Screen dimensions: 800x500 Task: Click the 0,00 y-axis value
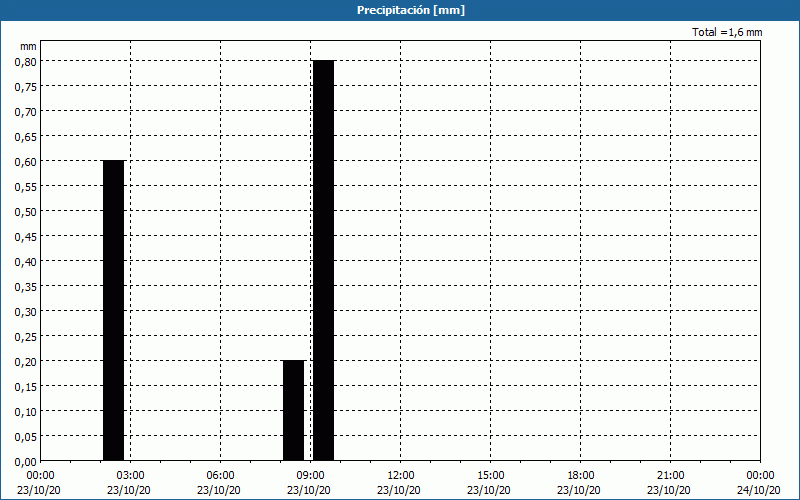point(26,462)
